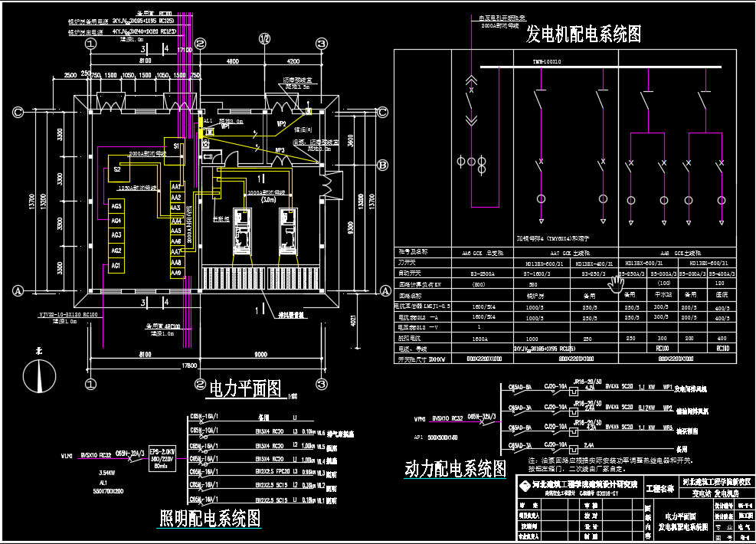Click the C65N-10A/1 breaker label
756x544 pixels.
tap(204, 430)
